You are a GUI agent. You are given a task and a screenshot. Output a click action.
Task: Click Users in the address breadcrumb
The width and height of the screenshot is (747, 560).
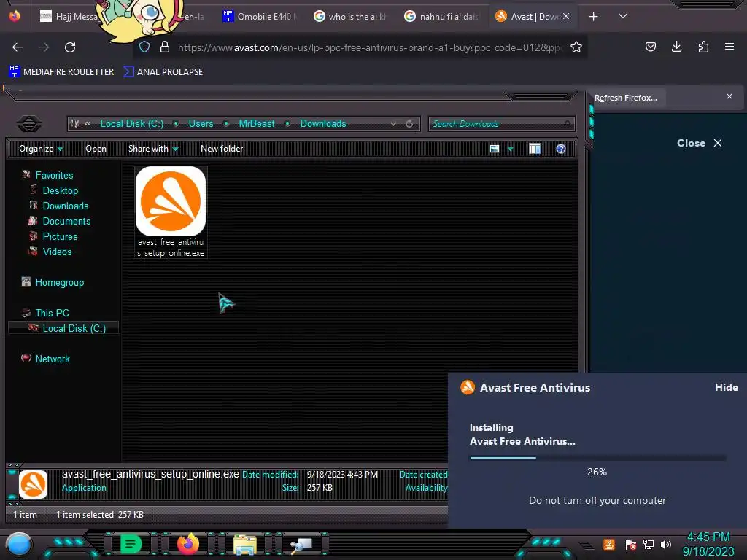click(201, 123)
